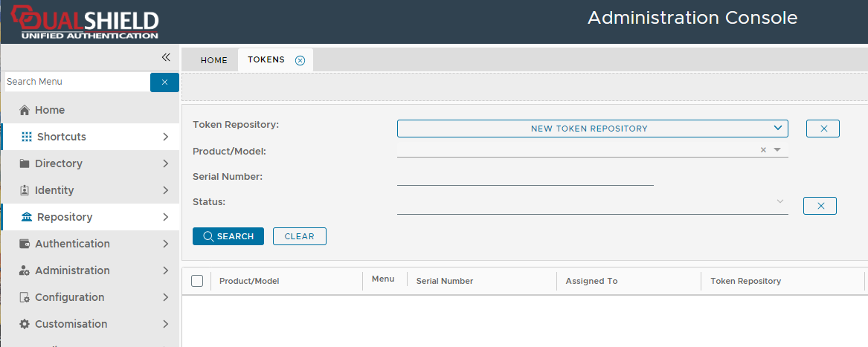Viewport: 868px width, 347px height.
Task: Click into the Serial Number input field
Action: (x=524, y=177)
